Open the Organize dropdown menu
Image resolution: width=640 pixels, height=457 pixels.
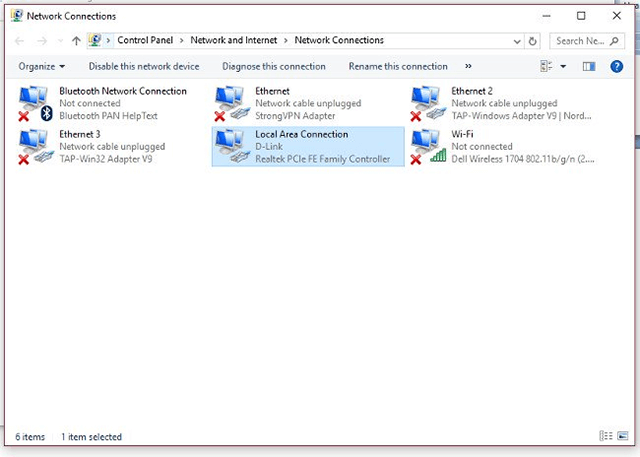[41, 66]
